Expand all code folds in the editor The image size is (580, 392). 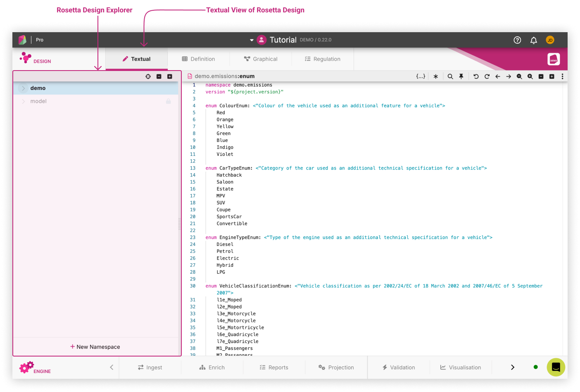click(551, 76)
